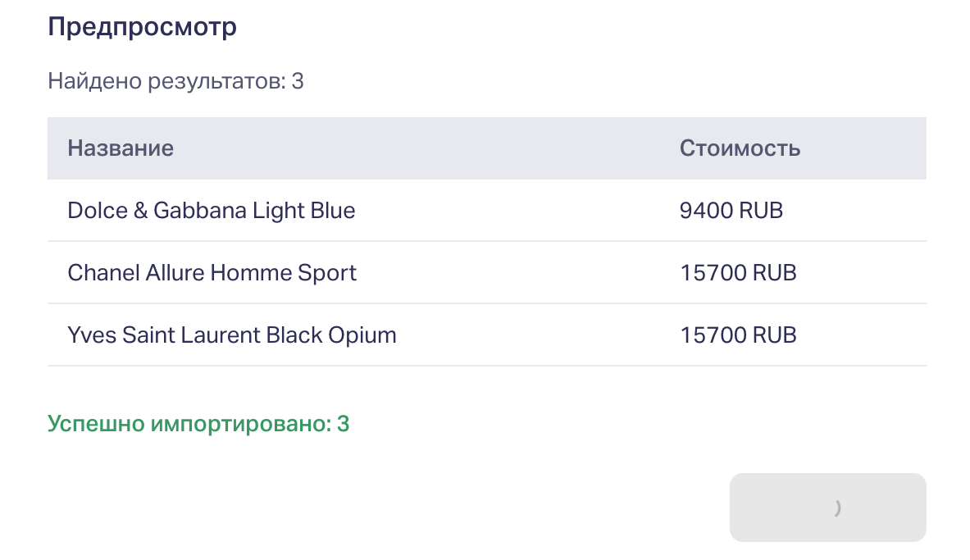Click the count 3 after Найдено результатов

coord(298,81)
